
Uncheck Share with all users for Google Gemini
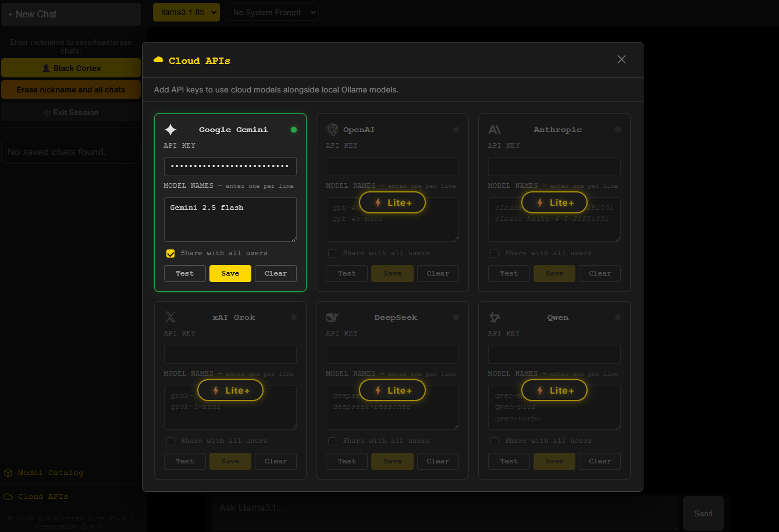point(170,253)
